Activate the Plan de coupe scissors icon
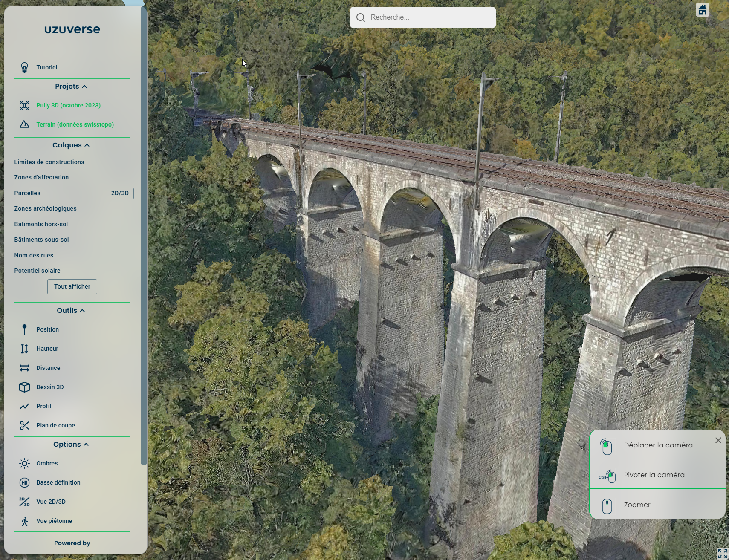This screenshot has height=560, width=729. pos(24,425)
